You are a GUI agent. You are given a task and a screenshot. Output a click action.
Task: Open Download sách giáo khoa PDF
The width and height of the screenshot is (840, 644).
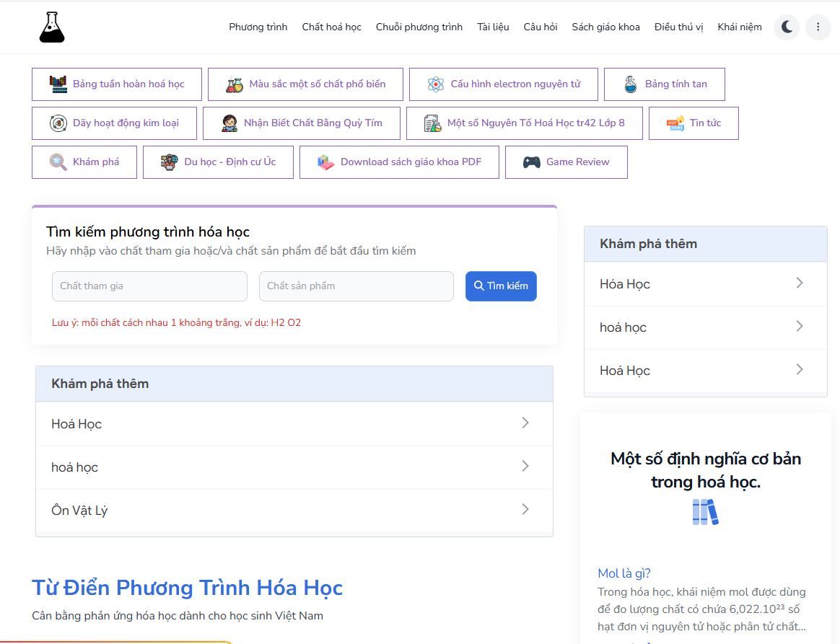(x=399, y=162)
